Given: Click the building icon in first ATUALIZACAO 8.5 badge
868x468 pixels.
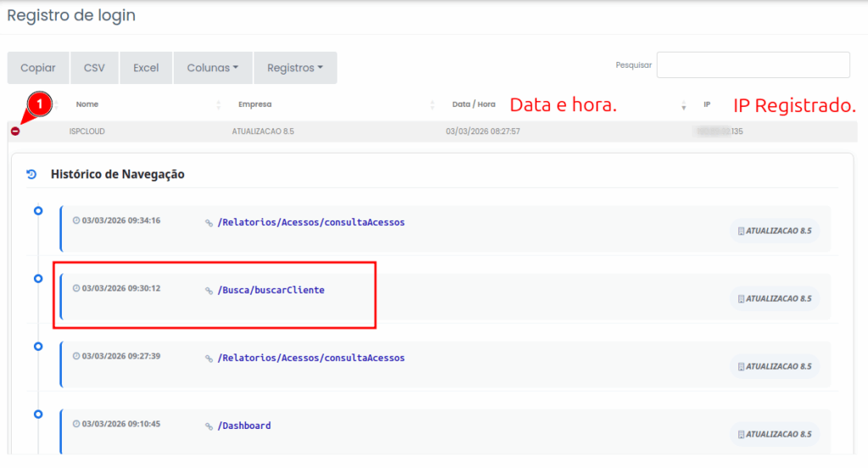Looking at the screenshot, I should [x=742, y=231].
